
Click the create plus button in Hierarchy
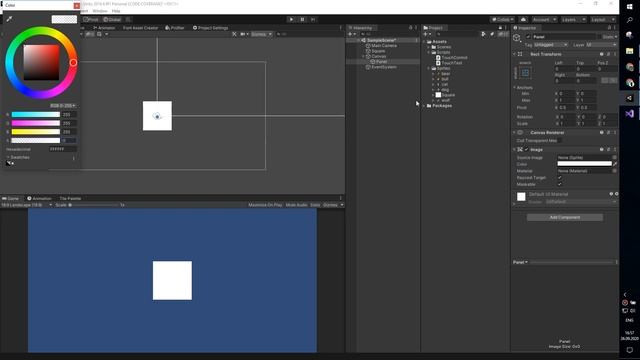pos(351,34)
